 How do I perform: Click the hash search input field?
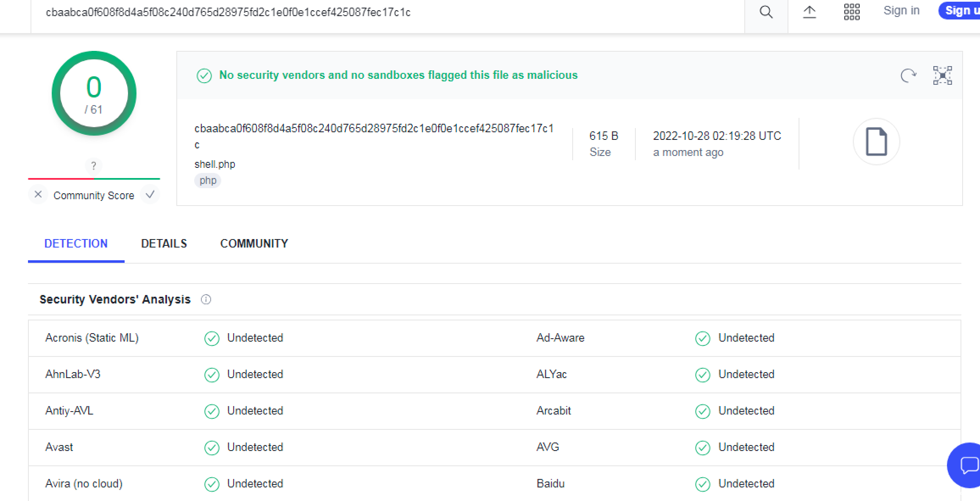381,12
